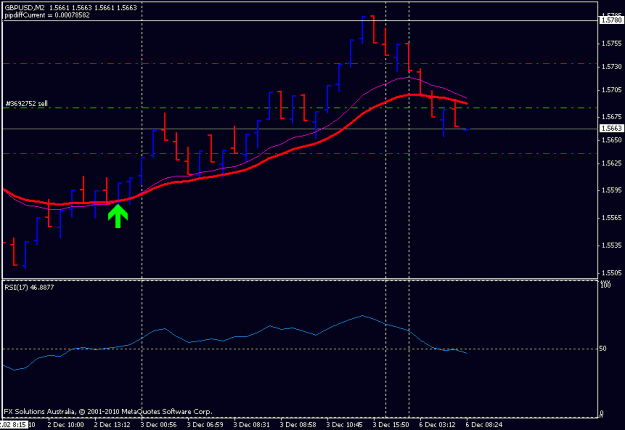
Task: Click the '3 Dec 10:45' time label
Action: pos(344,425)
